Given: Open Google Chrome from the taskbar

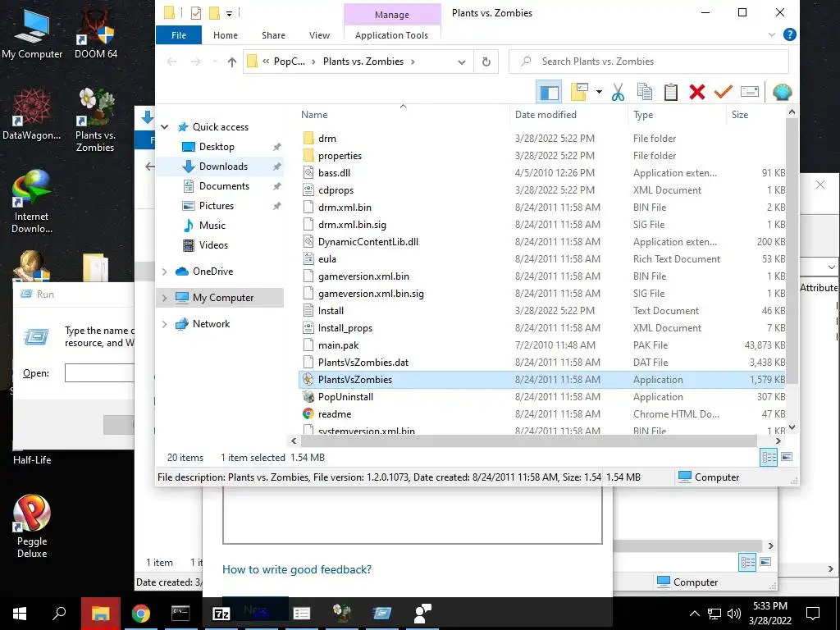Looking at the screenshot, I should [141, 614].
